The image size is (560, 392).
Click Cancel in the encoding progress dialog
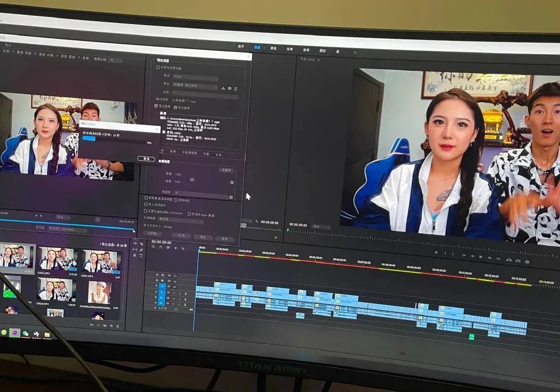pos(147,159)
